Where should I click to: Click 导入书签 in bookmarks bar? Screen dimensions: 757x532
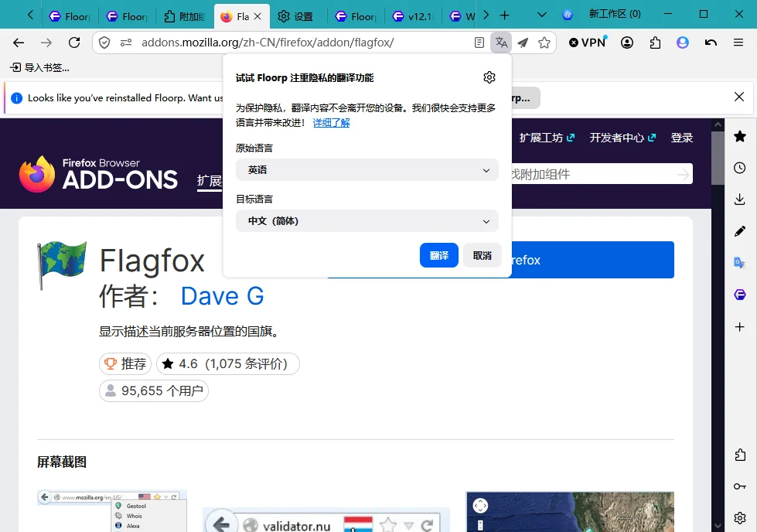pyautogui.click(x=40, y=67)
